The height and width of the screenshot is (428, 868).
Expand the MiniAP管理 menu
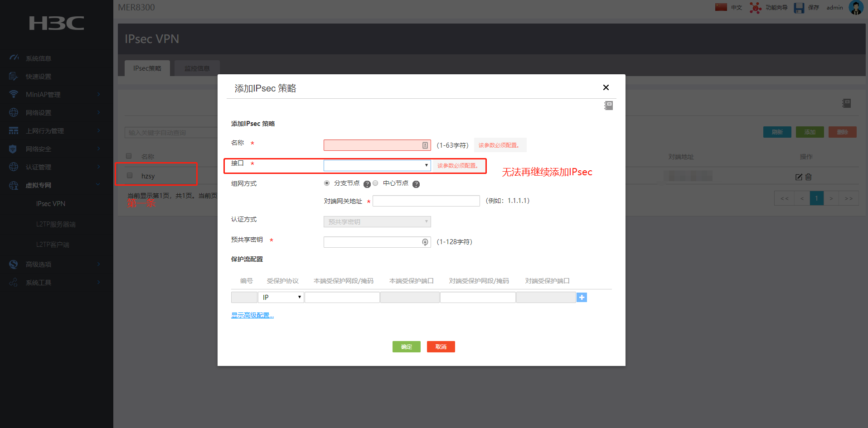98,94
